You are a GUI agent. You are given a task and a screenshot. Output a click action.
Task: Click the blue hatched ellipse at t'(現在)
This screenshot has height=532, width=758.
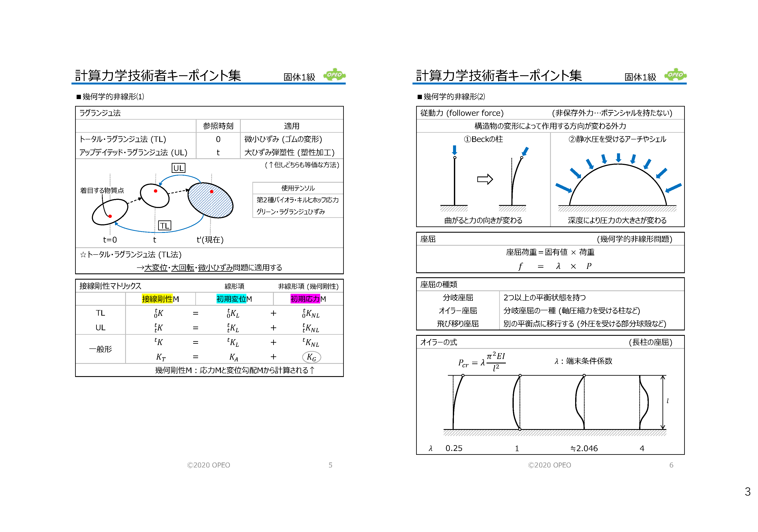pyautogui.click(x=210, y=200)
